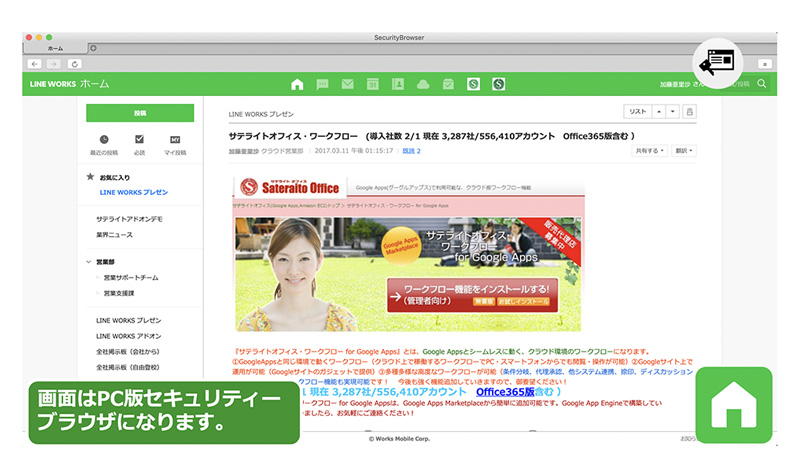Screen dimensions: 800x460
Task: Print the post with printer icon
Action: [x=689, y=112]
